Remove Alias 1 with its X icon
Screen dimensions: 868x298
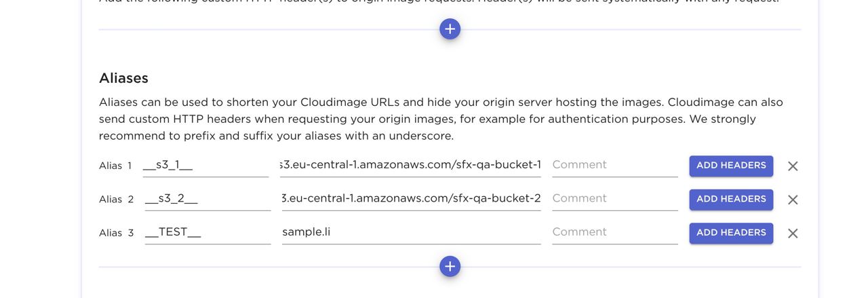[x=792, y=166]
